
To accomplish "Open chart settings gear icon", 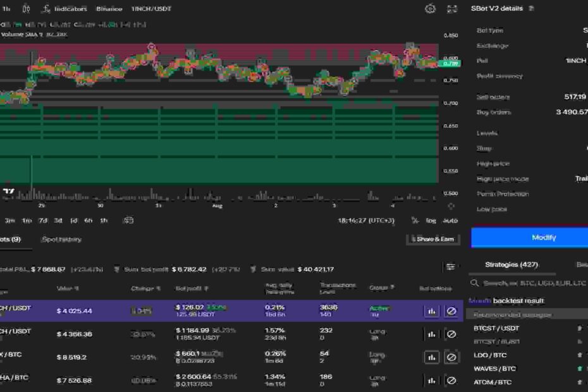I will click(430, 9).
